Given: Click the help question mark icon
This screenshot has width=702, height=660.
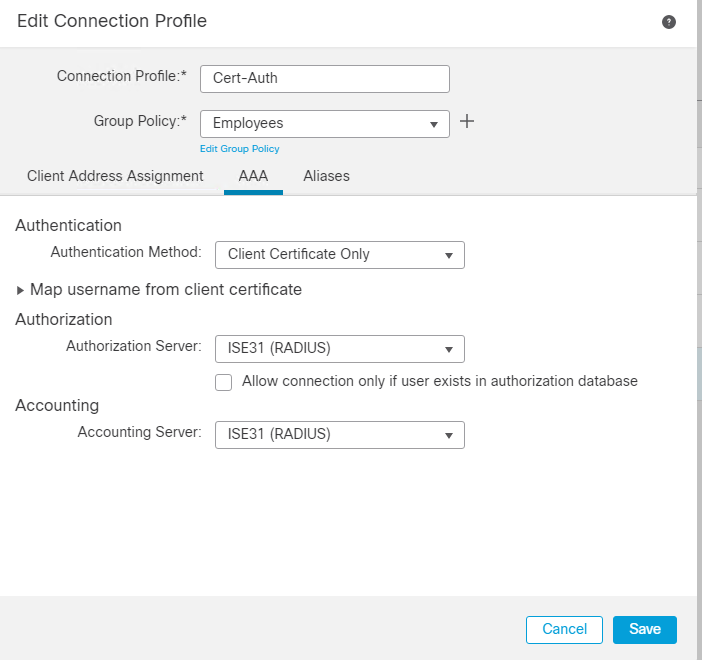Looking at the screenshot, I should coord(669,21).
